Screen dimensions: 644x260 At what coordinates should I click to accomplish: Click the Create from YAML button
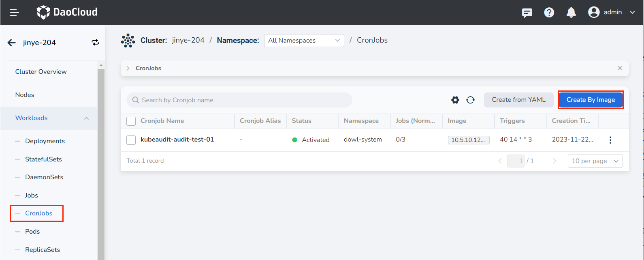518,100
